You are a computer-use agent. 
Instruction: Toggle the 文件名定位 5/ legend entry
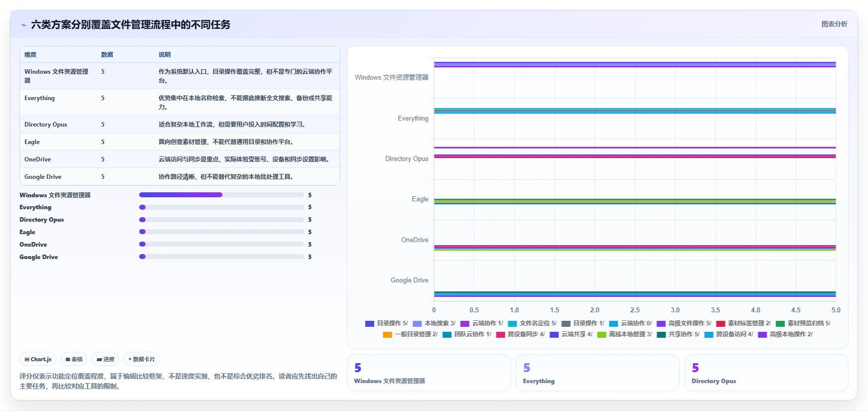click(x=532, y=323)
